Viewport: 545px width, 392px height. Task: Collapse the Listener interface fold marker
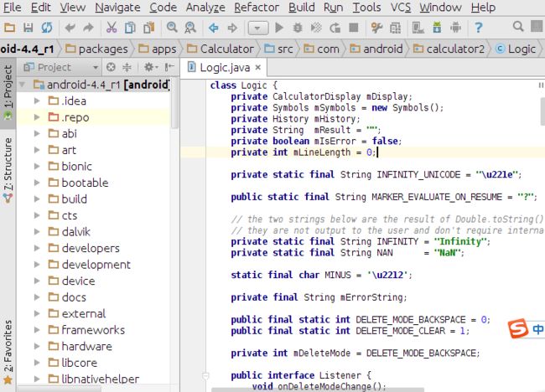click(x=205, y=376)
